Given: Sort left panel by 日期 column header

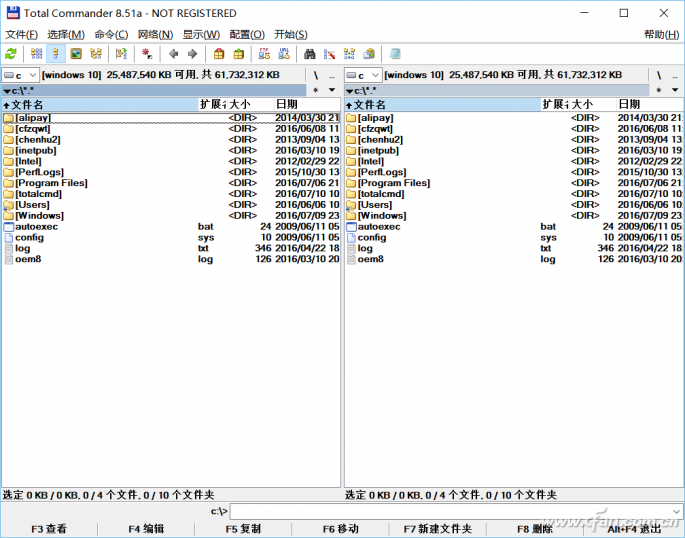Looking at the screenshot, I should [307, 104].
